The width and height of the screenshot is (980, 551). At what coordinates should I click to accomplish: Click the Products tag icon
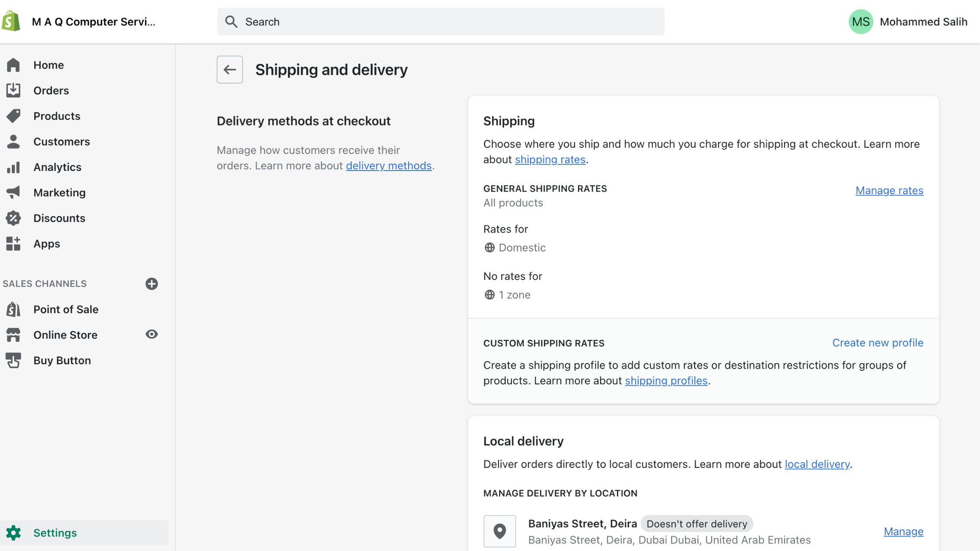tap(14, 115)
